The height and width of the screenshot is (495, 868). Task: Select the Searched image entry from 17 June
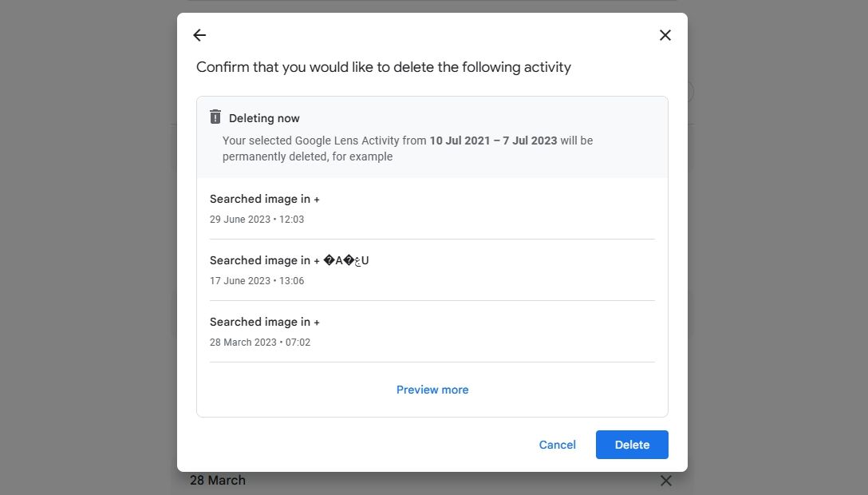289,259
